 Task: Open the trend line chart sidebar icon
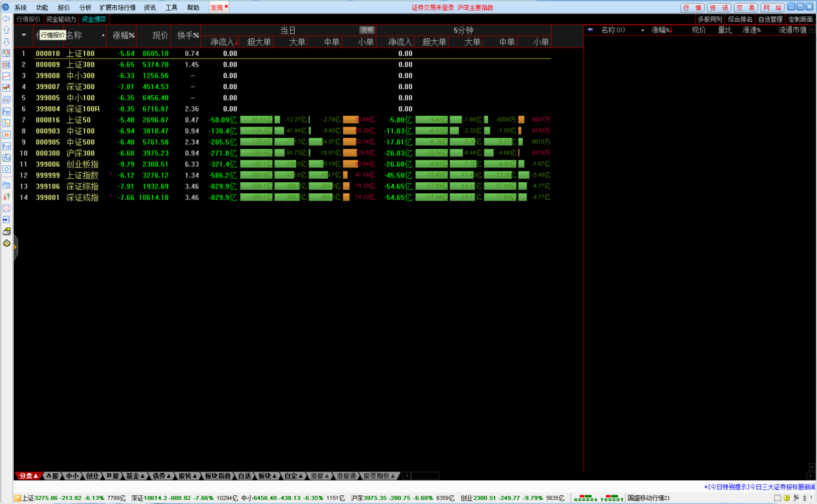(6, 76)
